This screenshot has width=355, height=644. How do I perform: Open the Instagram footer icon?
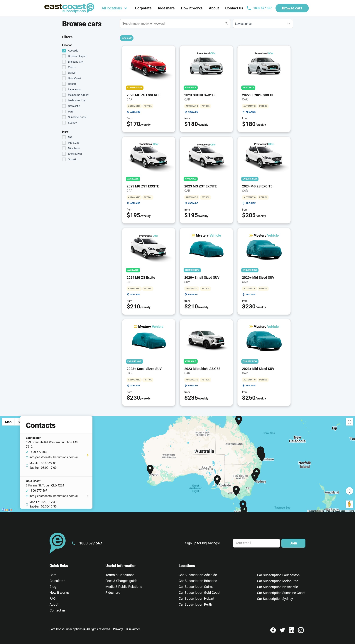tap(301, 630)
